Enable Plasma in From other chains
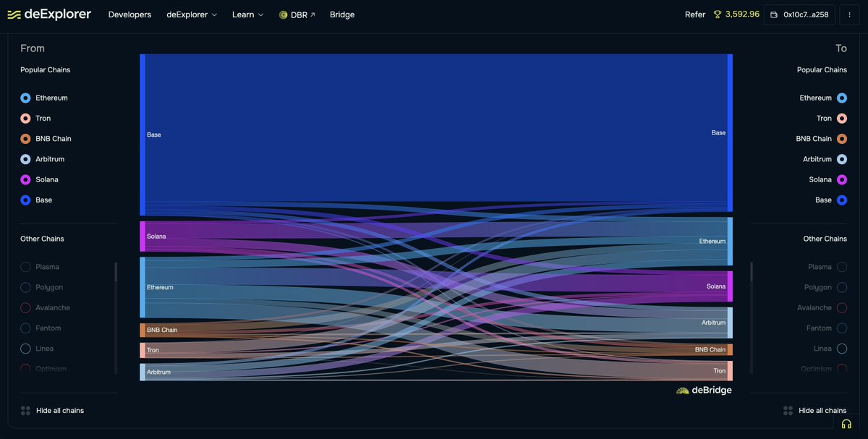The height and width of the screenshot is (439, 868). pyautogui.click(x=25, y=267)
